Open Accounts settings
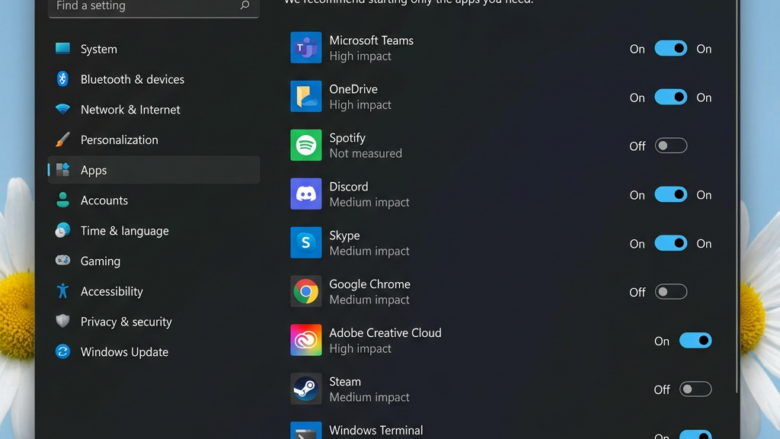 click(x=154, y=200)
